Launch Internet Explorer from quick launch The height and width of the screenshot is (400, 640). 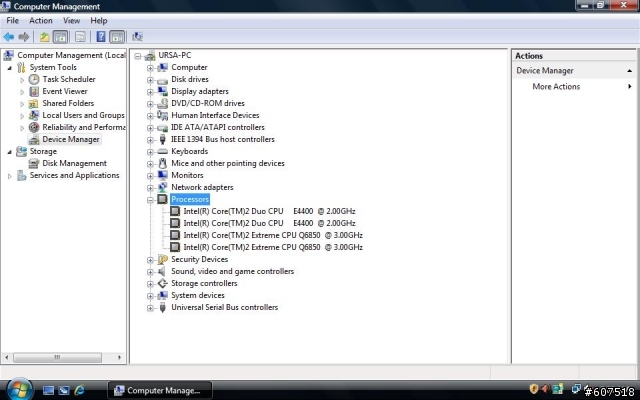79,390
